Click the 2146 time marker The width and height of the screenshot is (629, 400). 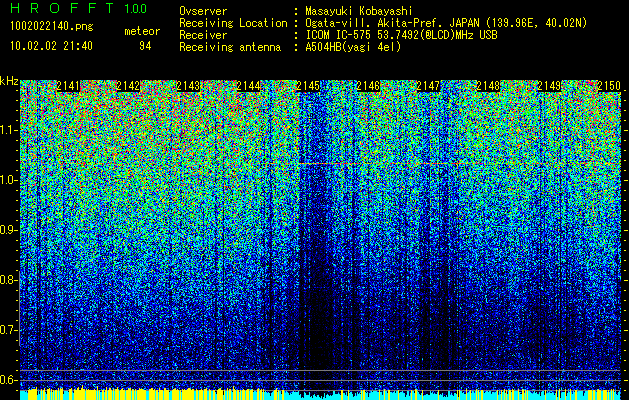369,86
